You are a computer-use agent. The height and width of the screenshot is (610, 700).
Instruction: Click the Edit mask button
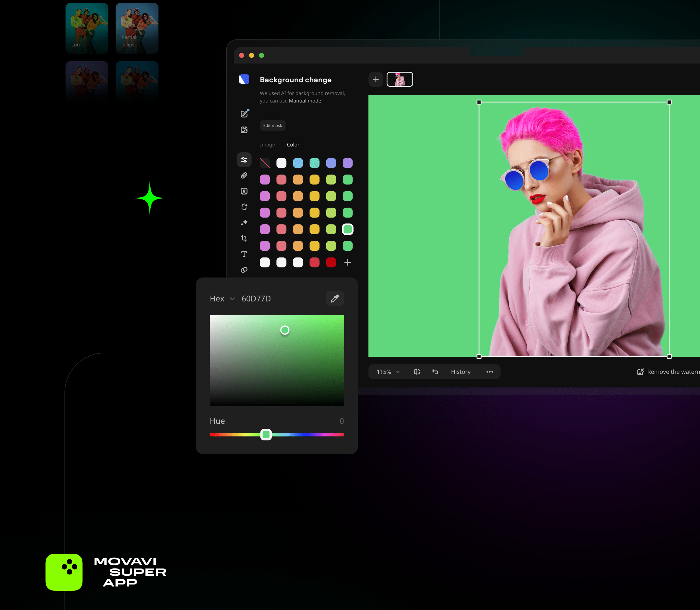click(272, 125)
